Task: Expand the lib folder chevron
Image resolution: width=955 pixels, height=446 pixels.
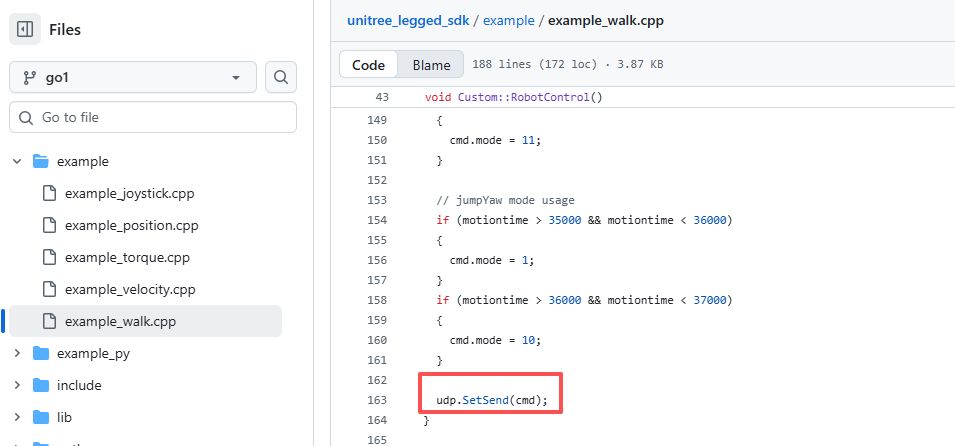Action: pos(17,417)
